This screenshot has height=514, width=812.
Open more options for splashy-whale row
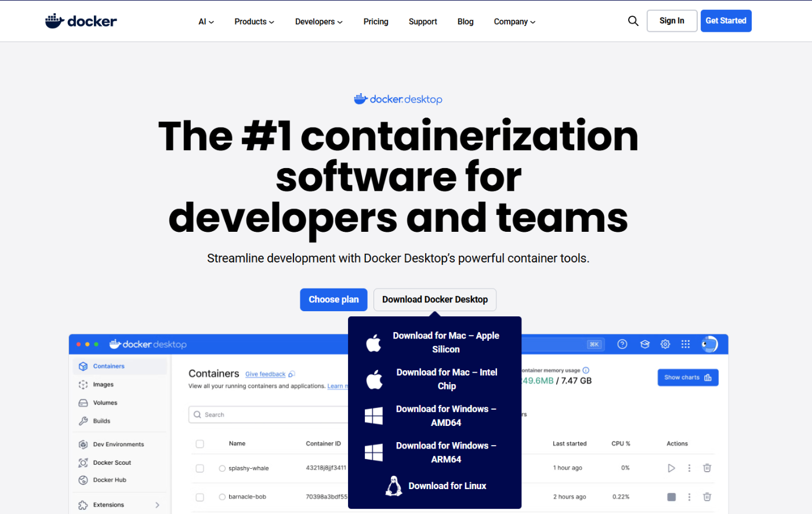[x=689, y=468]
